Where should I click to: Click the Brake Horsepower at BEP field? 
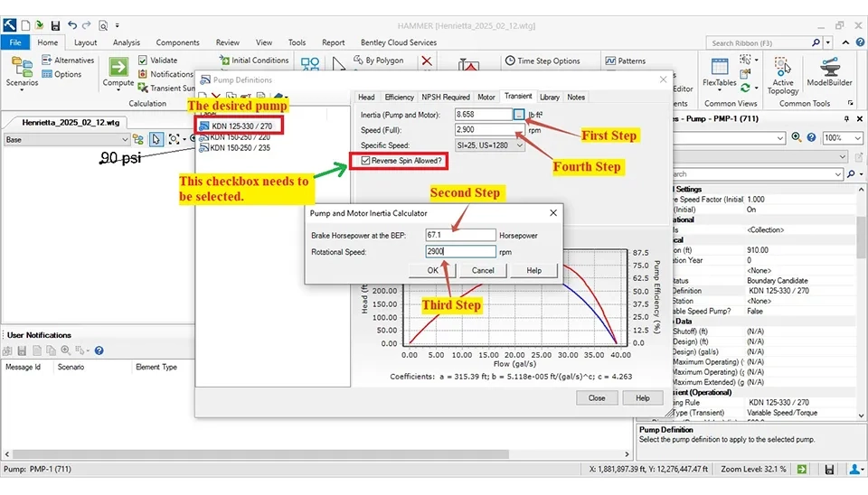point(461,236)
